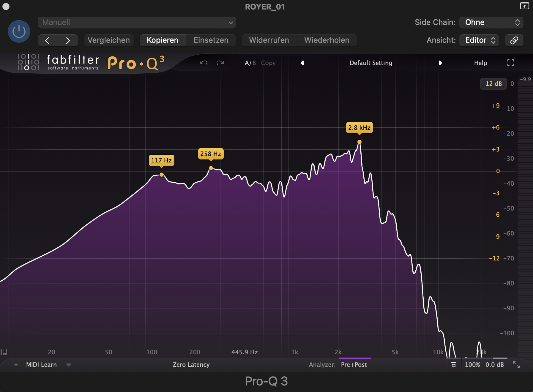The width and height of the screenshot is (533, 392).
Task: Go to next preset with right arrow
Action: tap(68, 40)
